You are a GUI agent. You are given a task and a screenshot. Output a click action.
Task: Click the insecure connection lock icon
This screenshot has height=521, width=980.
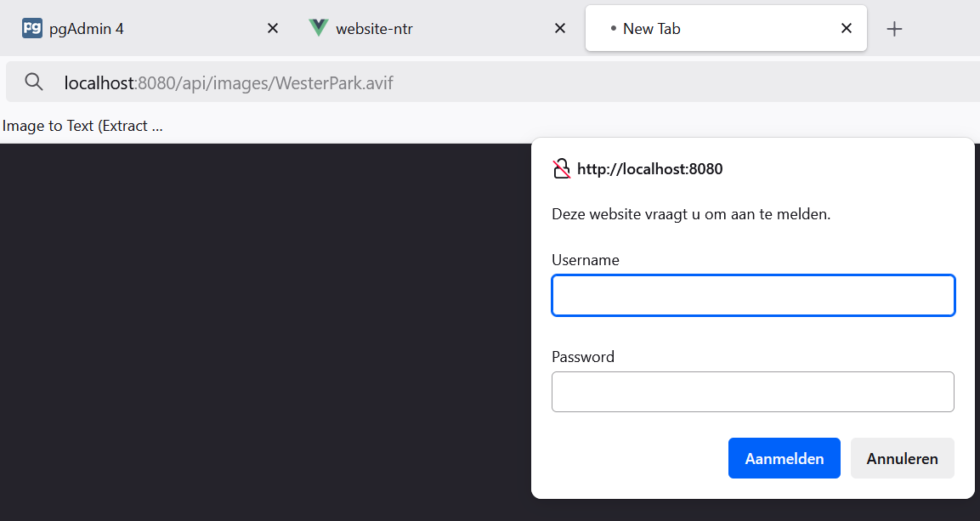tap(561, 169)
